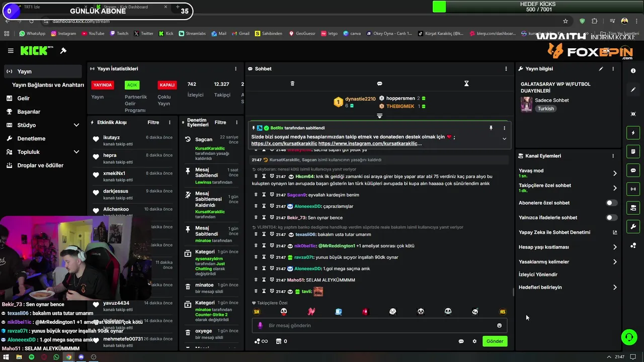Click the document icon in right sidebar
Image resolution: width=644 pixels, height=362 pixels.
(x=633, y=151)
